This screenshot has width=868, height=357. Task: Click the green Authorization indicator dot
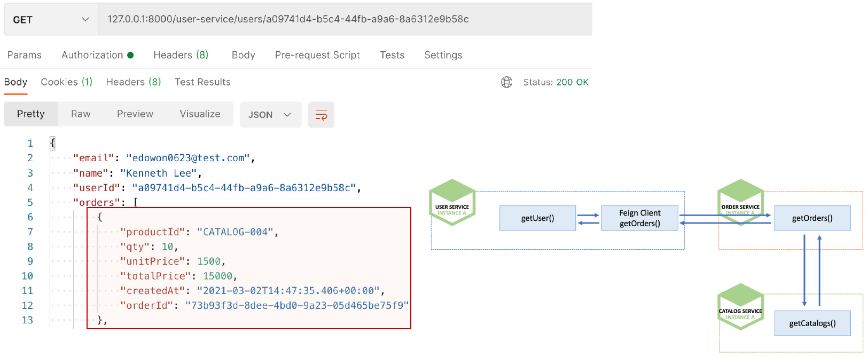coord(130,55)
